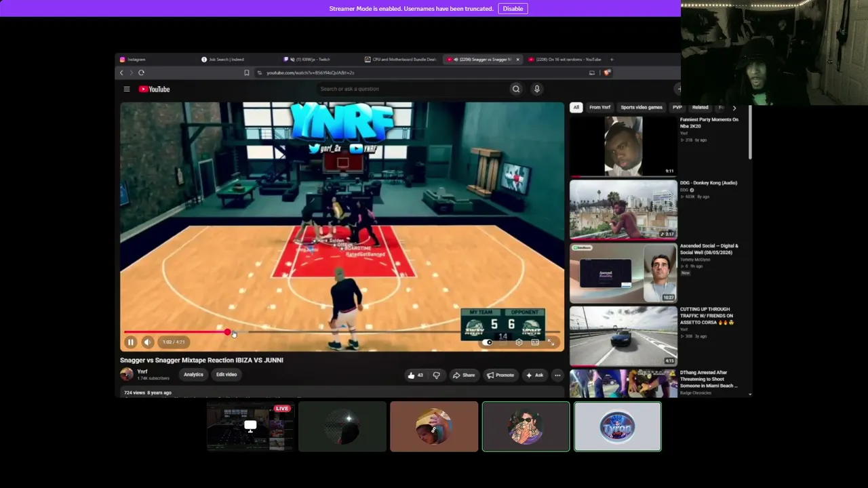Image resolution: width=868 pixels, height=488 pixels.
Task: Submit search with the magnifier icon
Action: point(516,89)
